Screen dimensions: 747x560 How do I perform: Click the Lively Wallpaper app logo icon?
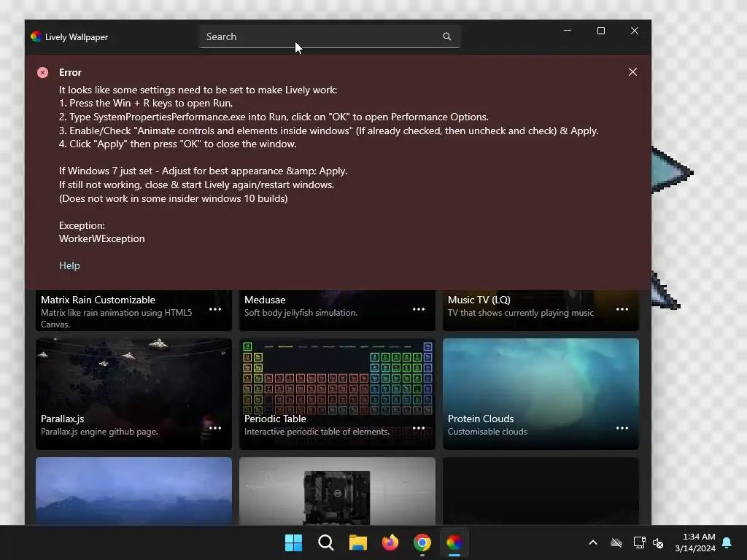point(36,36)
